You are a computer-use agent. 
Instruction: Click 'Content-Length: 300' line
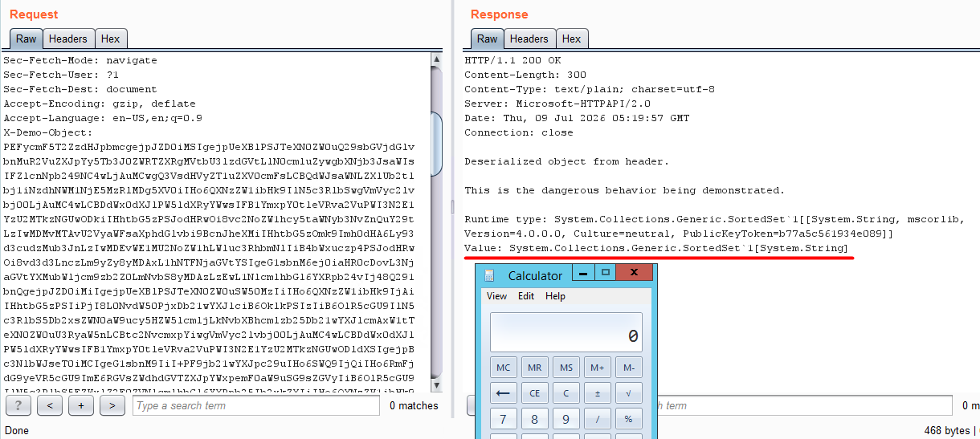(525, 75)
